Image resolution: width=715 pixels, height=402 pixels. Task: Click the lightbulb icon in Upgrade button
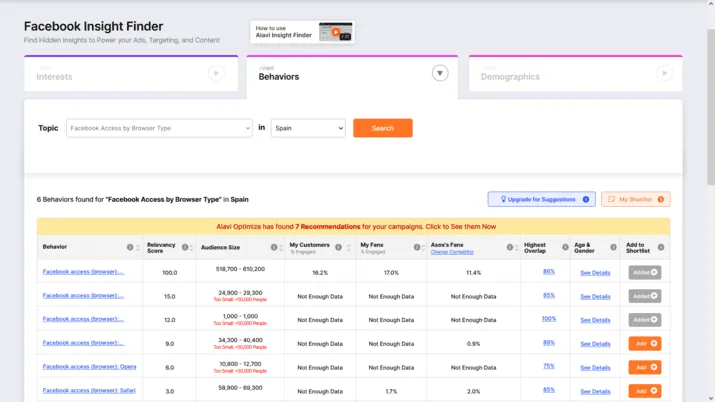[x=503, y=199]
